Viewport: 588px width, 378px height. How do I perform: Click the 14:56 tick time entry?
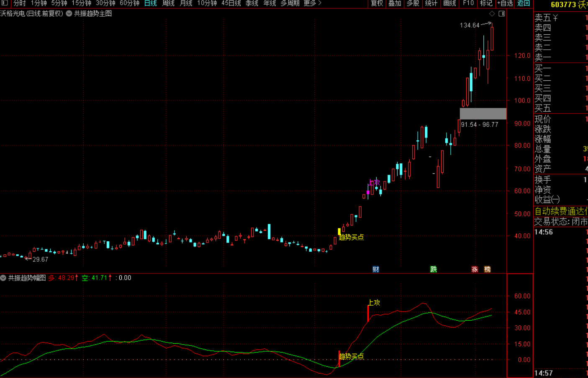[x=544, y=232]
